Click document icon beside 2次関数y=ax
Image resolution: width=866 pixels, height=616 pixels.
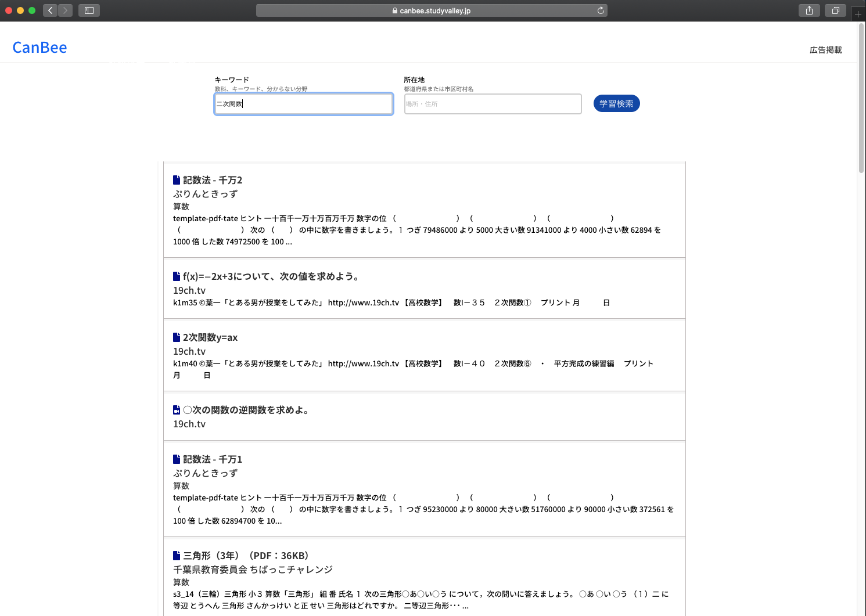[177, 337]
